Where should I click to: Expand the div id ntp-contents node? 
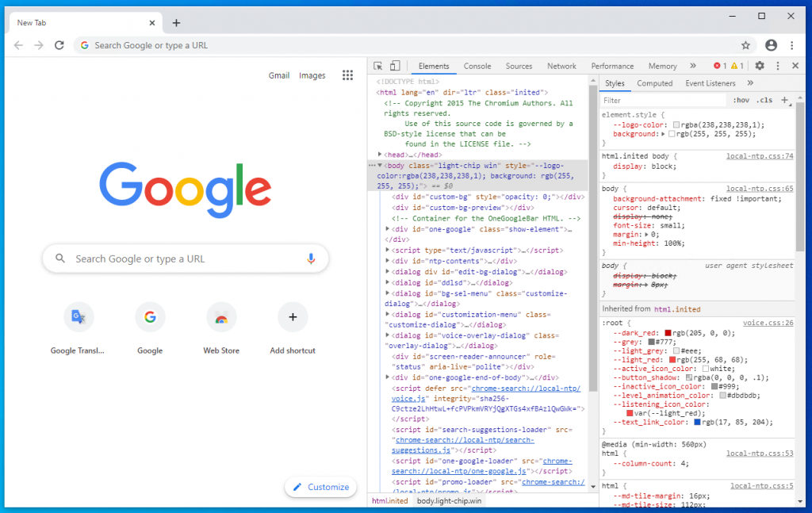pyautogui.click(x=387, y=261)
